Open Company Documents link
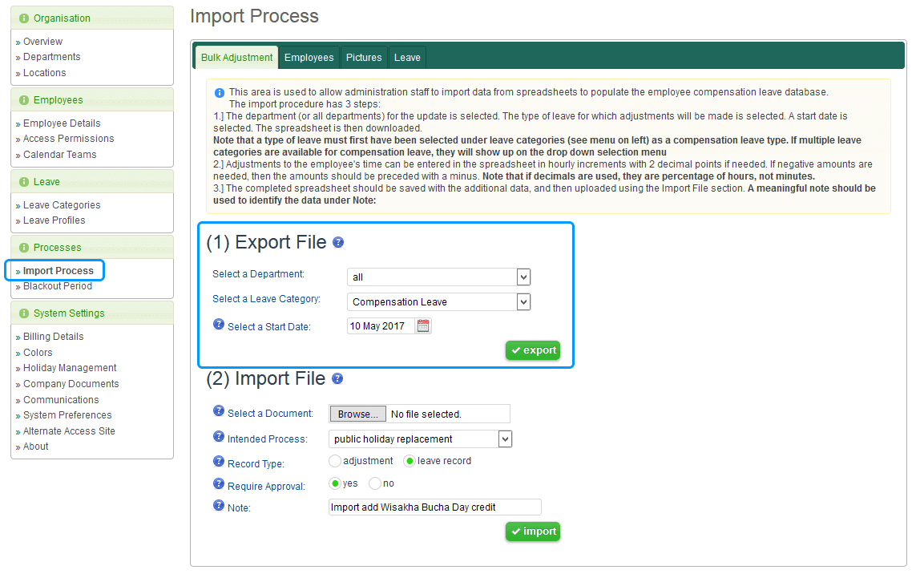 tap(71, 384)
